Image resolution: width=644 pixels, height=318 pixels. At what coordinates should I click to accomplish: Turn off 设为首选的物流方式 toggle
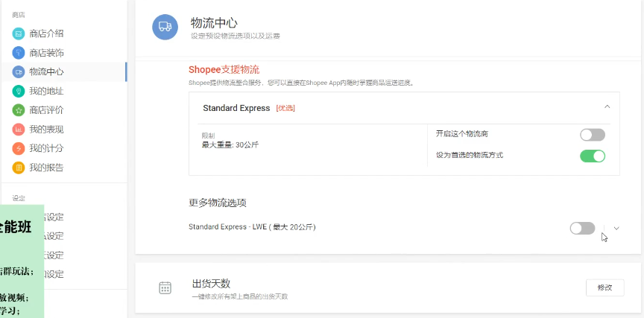coord(593,156)
